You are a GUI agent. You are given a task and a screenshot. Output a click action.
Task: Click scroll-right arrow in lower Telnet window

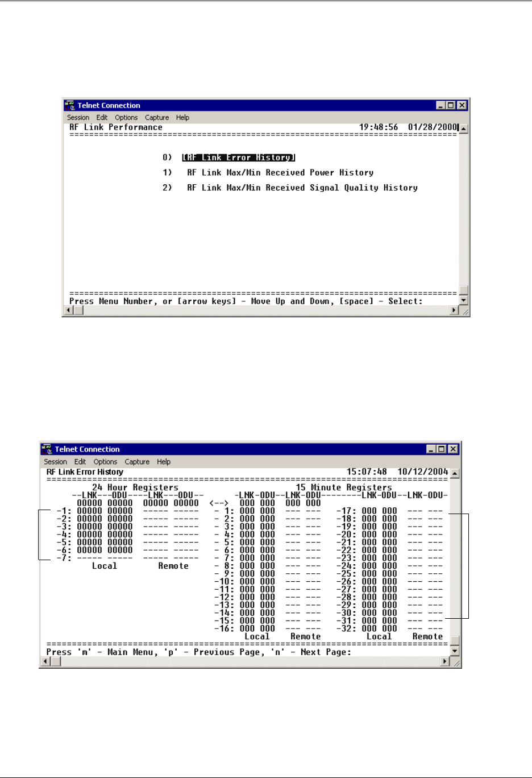tap(446, 661)
